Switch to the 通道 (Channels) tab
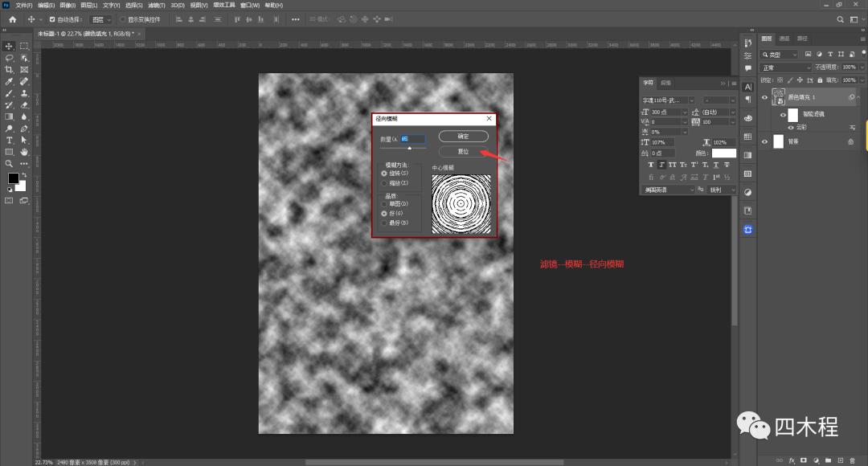This screenshot has height=466, width=868. (784, 38)
